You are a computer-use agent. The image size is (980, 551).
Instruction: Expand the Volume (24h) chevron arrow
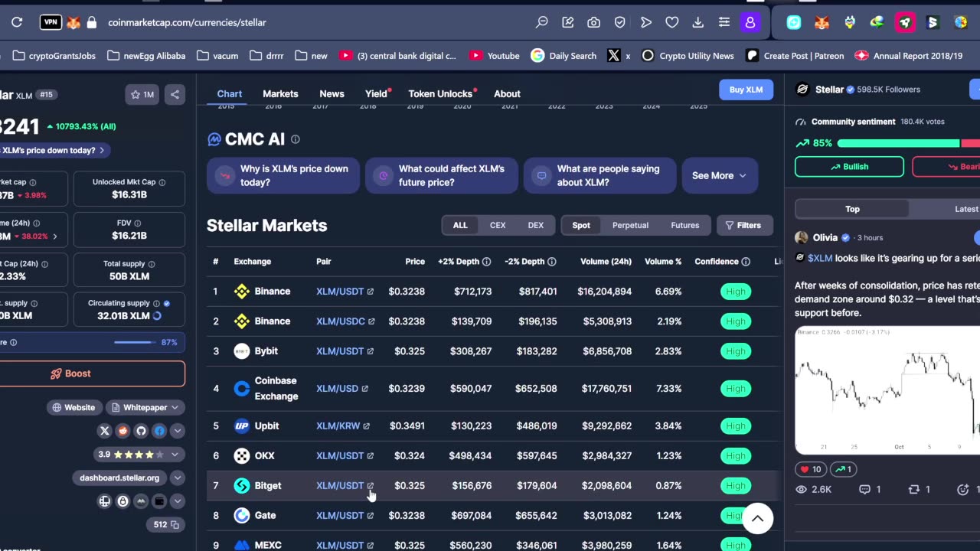coord(54,236)
